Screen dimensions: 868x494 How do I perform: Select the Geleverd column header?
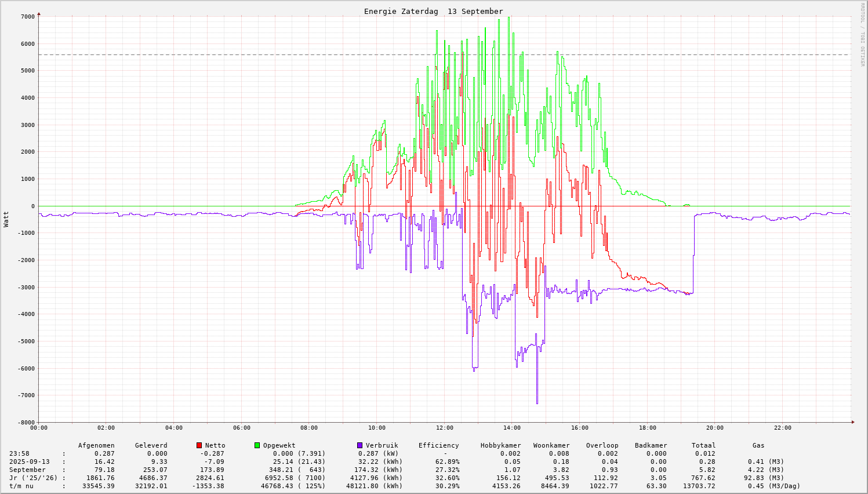click(x=151, y=445)
